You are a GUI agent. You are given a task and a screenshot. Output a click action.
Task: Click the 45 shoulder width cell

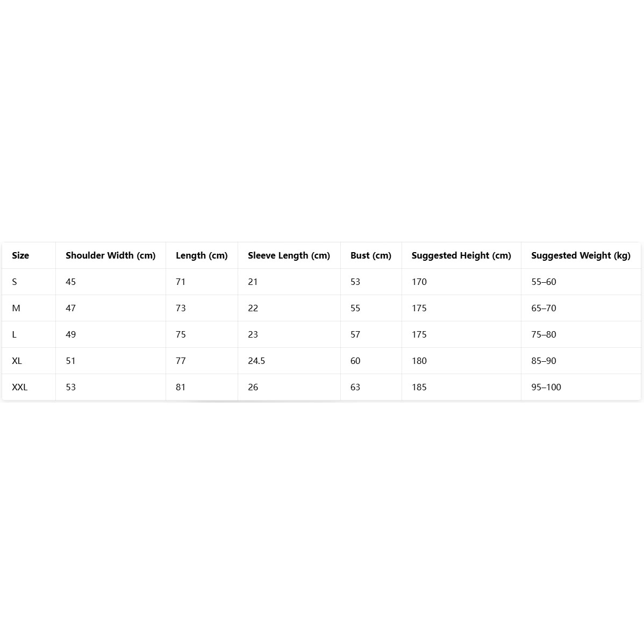tap(70, 282)
